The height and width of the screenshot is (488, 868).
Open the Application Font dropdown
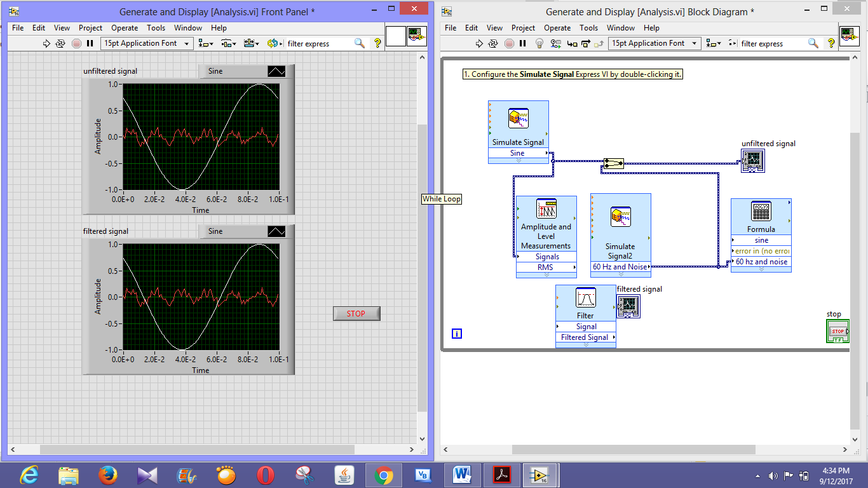[654, 43]
